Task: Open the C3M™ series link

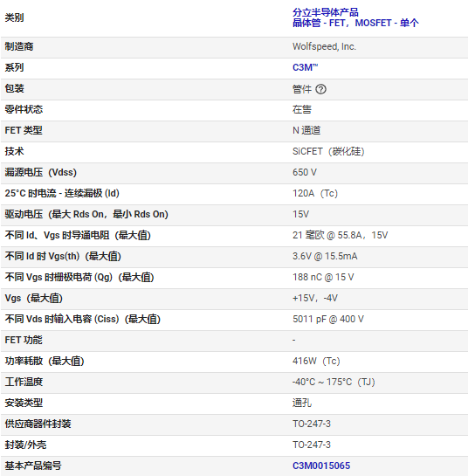Action: [305, 67]
